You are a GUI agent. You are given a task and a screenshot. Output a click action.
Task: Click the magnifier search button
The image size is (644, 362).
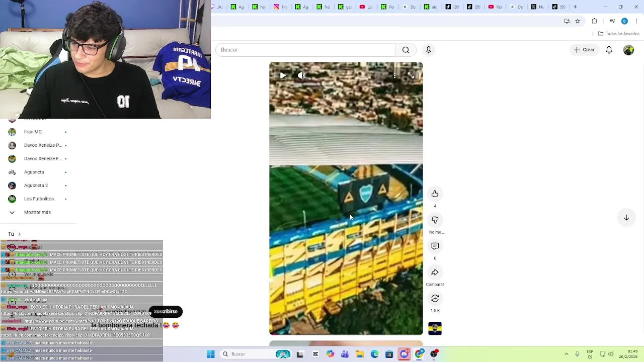click(x=406, y=50)
